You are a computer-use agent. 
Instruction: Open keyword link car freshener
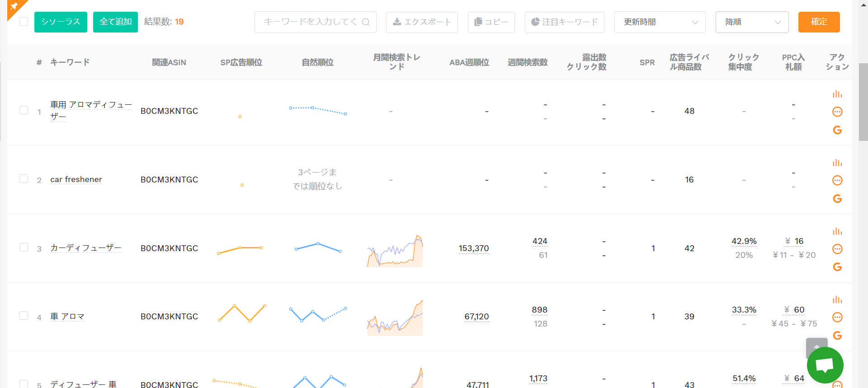point(76,179)
